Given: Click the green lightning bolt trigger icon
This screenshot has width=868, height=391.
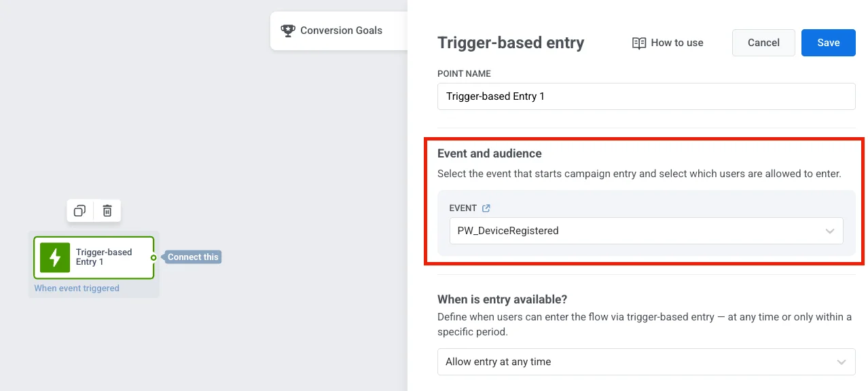Looking at the screenshot, I should click(55, 258).
